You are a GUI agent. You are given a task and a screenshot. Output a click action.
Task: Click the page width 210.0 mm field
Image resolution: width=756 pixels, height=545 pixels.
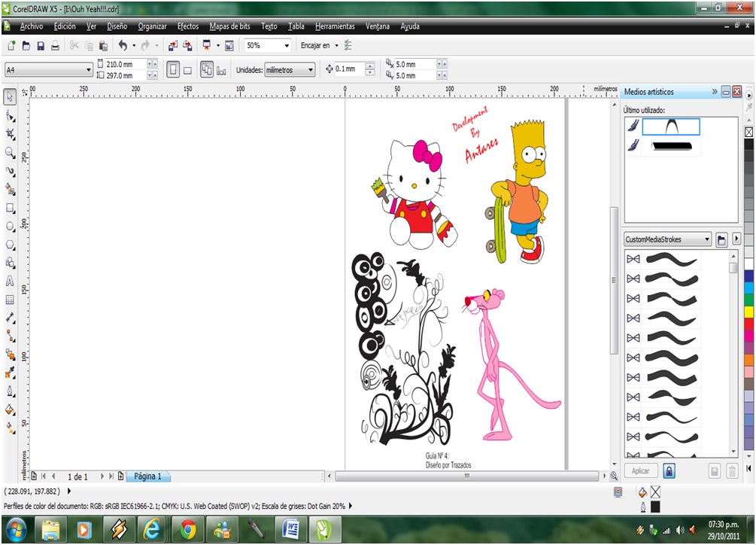pos(125,64)
